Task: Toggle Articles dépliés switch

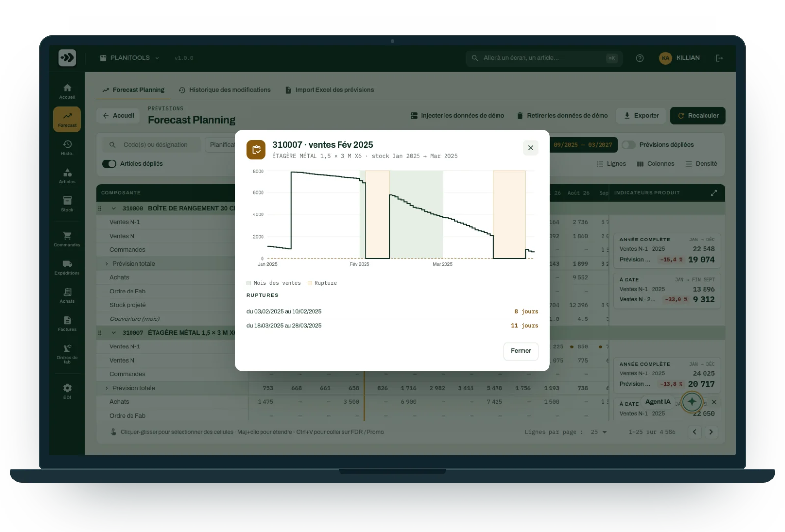Action: 109,164
